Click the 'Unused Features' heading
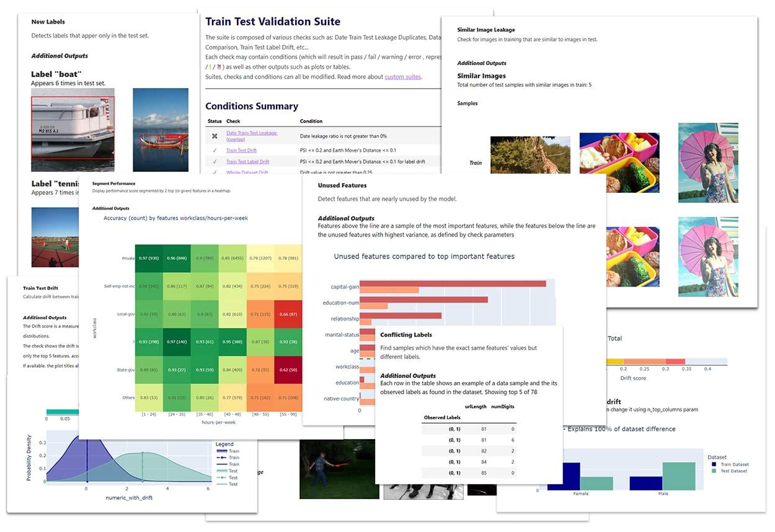This screenshot has width=775, height=532. click(x=342, y=185)
